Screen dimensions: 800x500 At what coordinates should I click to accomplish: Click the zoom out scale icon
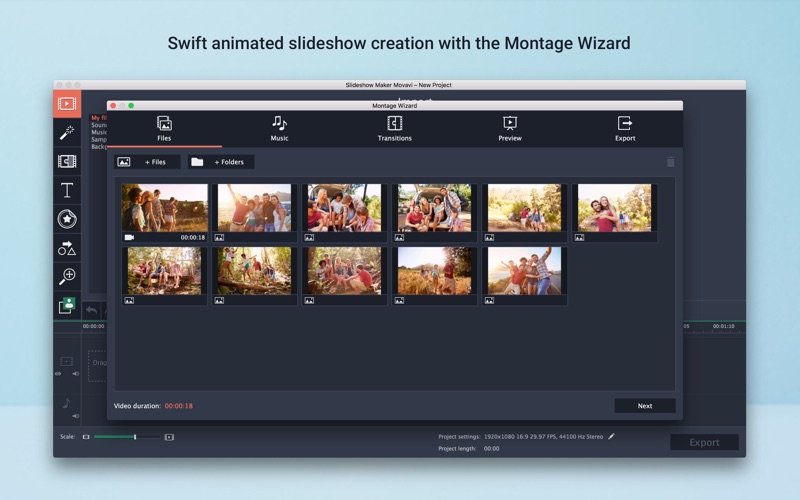tap(86, 437)
